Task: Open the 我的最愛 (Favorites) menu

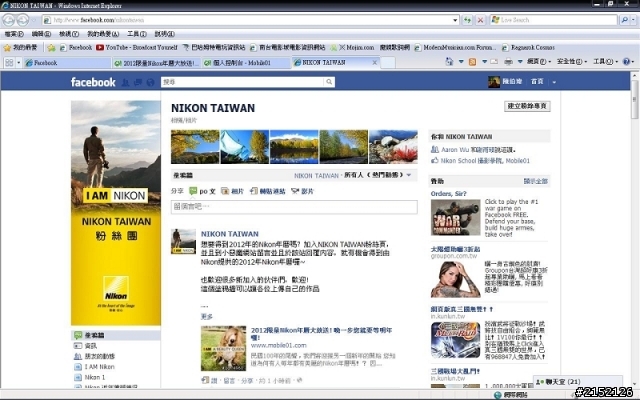Action: point(103,34)
